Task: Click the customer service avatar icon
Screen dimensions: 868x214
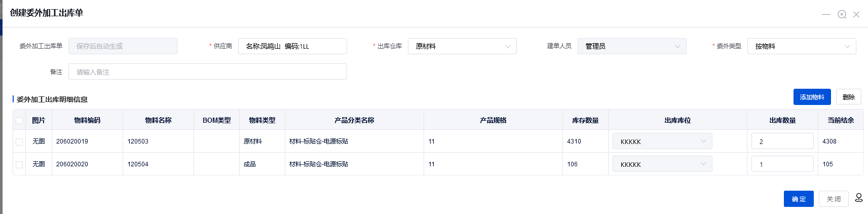Action: click(x=859, y=198)
